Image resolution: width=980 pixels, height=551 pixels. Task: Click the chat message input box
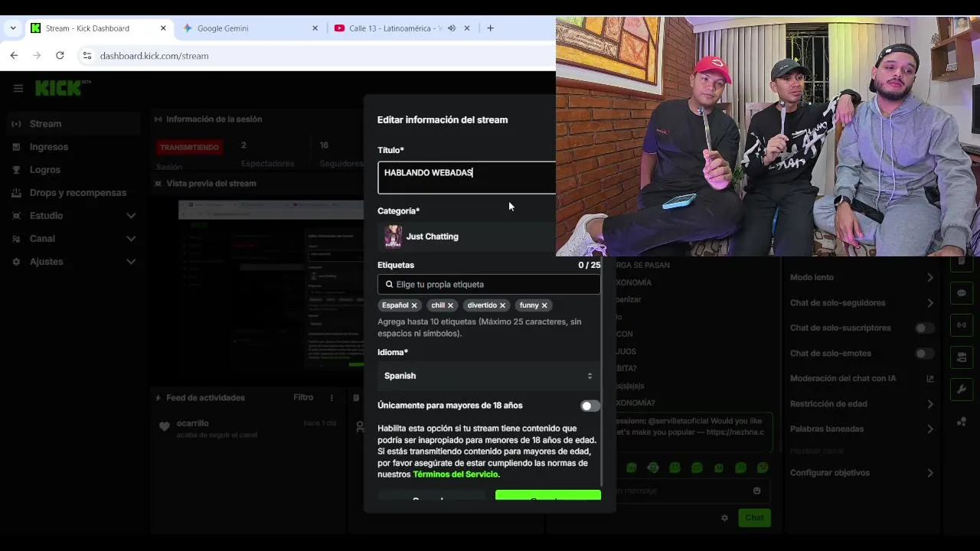coord(689,491)
